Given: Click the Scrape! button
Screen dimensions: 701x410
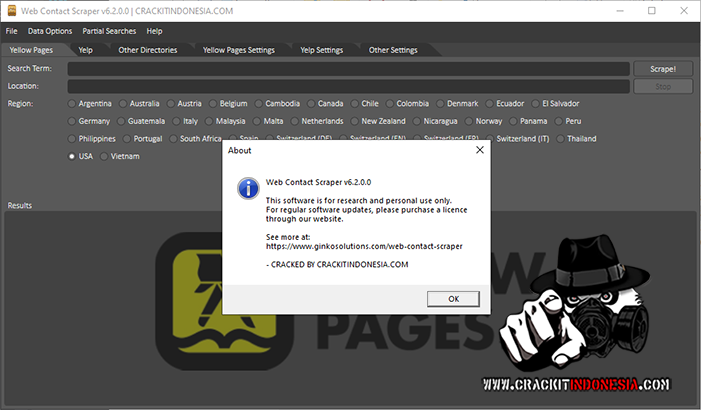Looking at the screenshot, I should tap(662, 69).
